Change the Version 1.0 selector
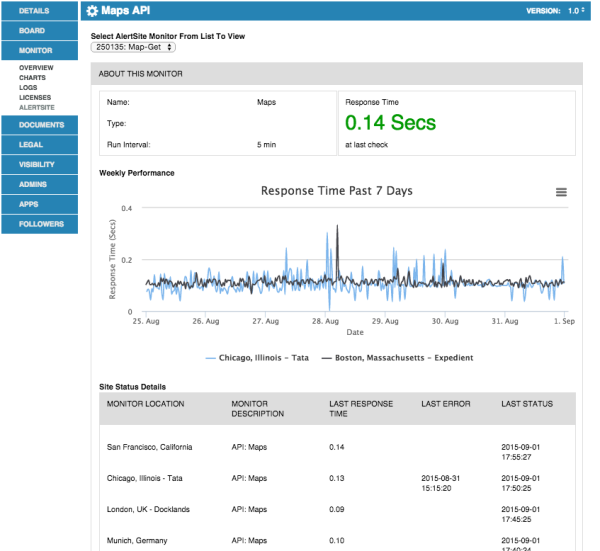The height and width of the screenshot is (551, 600). click(x=576, y=11)
